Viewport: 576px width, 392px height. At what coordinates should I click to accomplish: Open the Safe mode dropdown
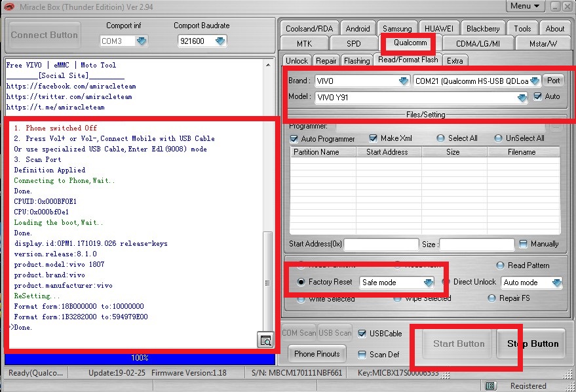pyautogui.click(x=429, y=283)
